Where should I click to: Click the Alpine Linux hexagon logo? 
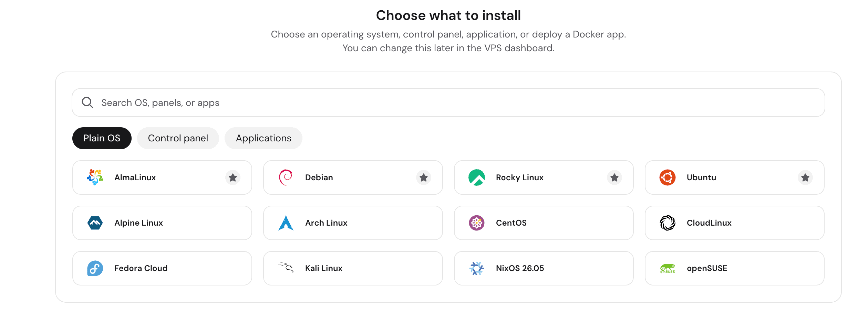[95, 223]
